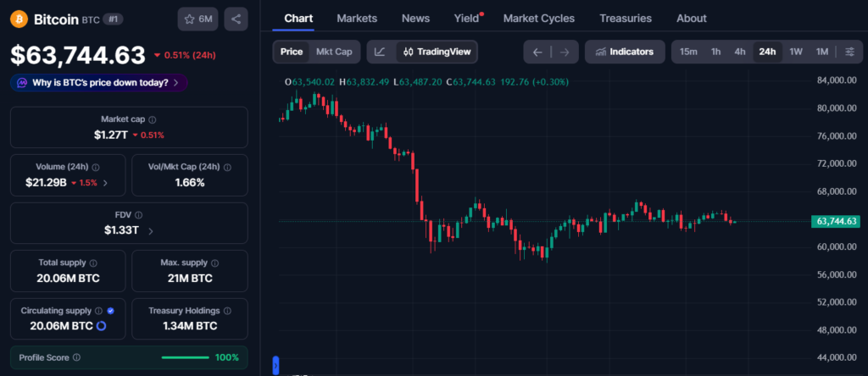Click the info icon next to FDV
The width and height of the screenshot is (868, 376).
(x=138, y=215)
